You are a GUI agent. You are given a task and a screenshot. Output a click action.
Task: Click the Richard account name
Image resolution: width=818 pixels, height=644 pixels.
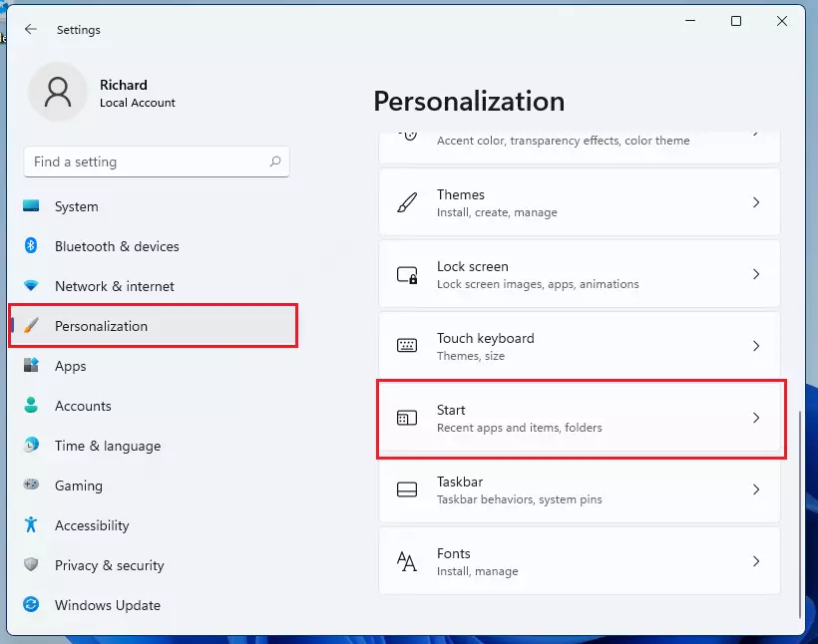click(x=124, y=85)
